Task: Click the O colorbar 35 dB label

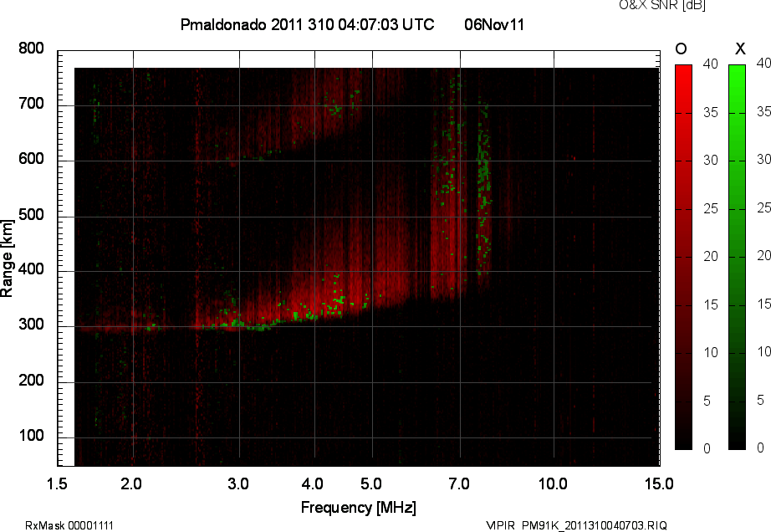Action: (x=711, y=113)
